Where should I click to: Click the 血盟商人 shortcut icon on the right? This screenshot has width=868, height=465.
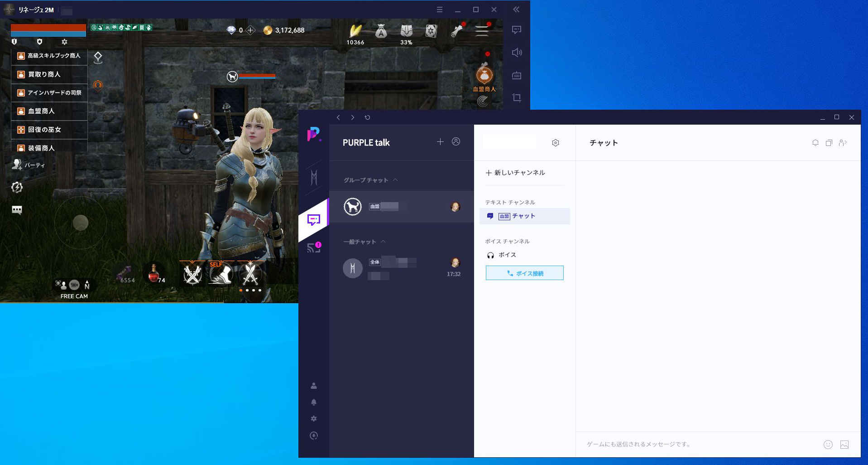tap(484, 76)
